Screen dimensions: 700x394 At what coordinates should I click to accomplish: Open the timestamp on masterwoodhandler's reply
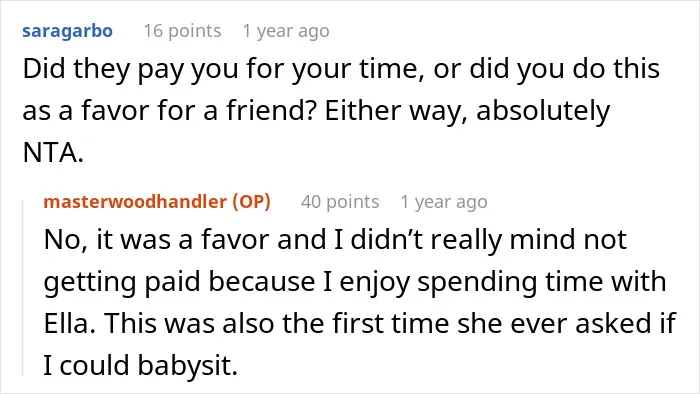(444, 202)
